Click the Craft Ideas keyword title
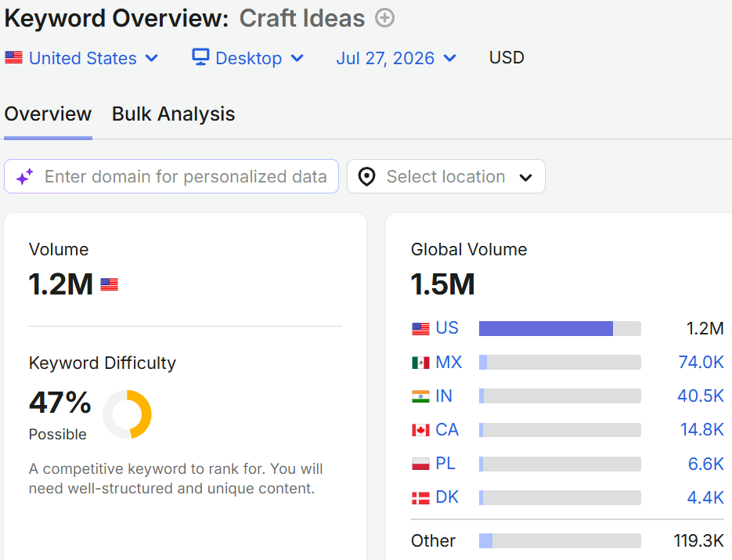The width and height of the screenshot is (732, 560). point(302,19)
